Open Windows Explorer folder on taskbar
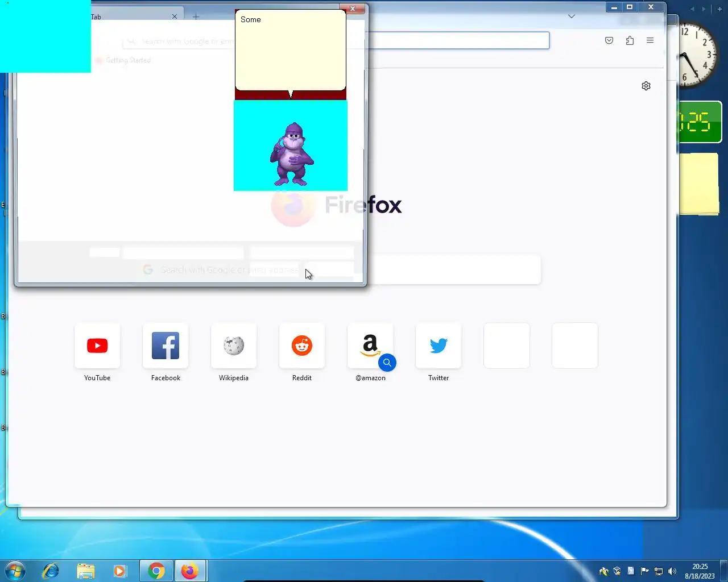This screenshot has height=582, width=728. point(85,571)
